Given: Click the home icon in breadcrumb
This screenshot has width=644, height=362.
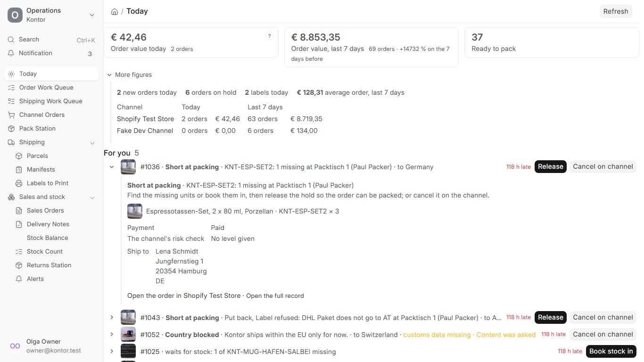Looking at the screenshot, I should [x=115, y=11].
